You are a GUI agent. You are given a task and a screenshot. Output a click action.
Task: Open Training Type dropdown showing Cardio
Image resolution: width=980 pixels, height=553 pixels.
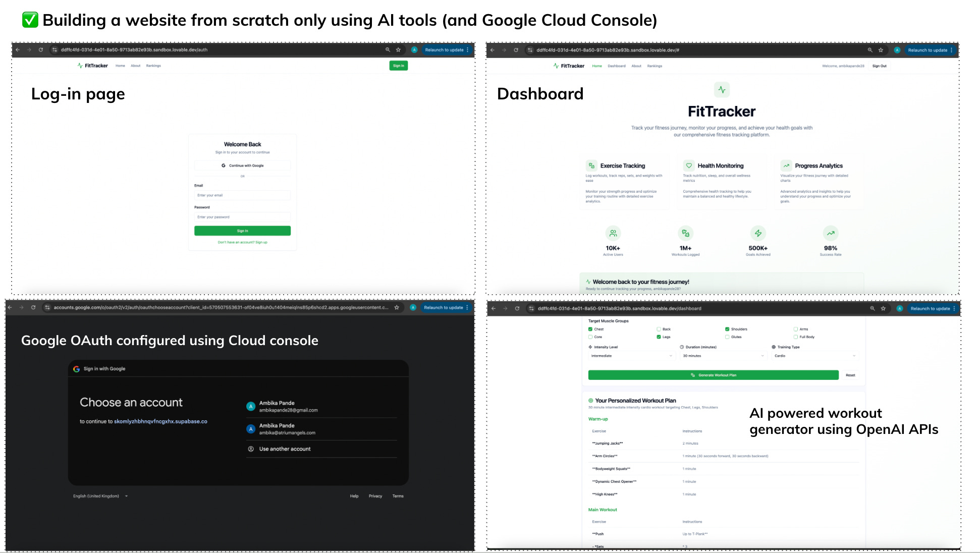click(814, 356)
